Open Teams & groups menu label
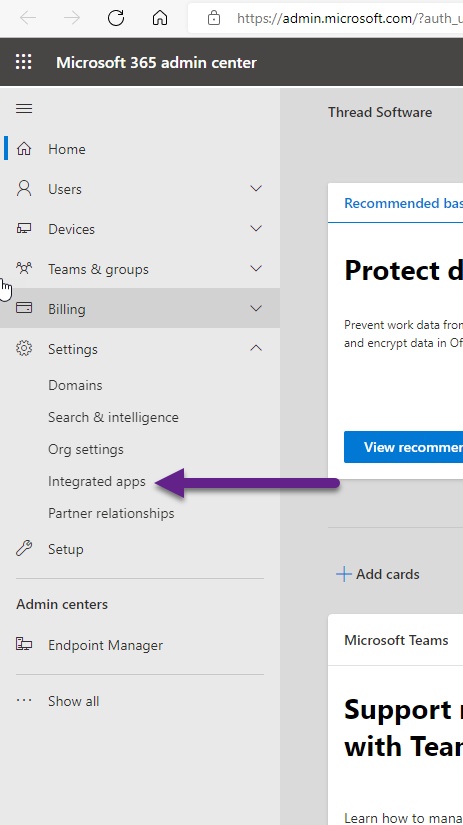Image resolution: width=463 pixels, height=825 pixels. pyautogui.click(x=98, y=269)
